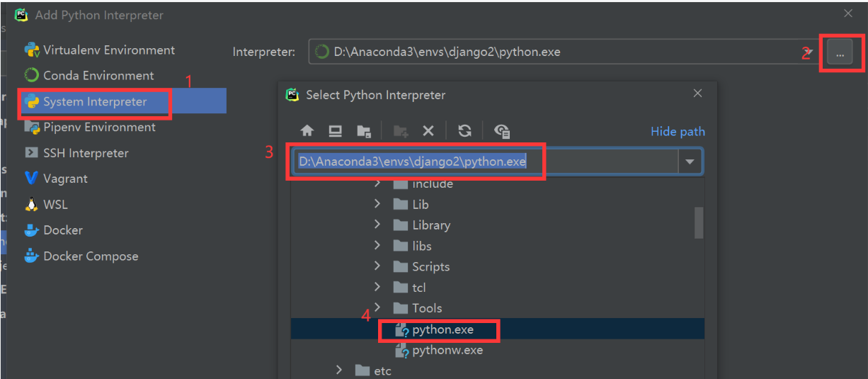The height and width of the screenshot is (379, 868).
Task: Jump to the Desktop directory
Action: [336, 131]
